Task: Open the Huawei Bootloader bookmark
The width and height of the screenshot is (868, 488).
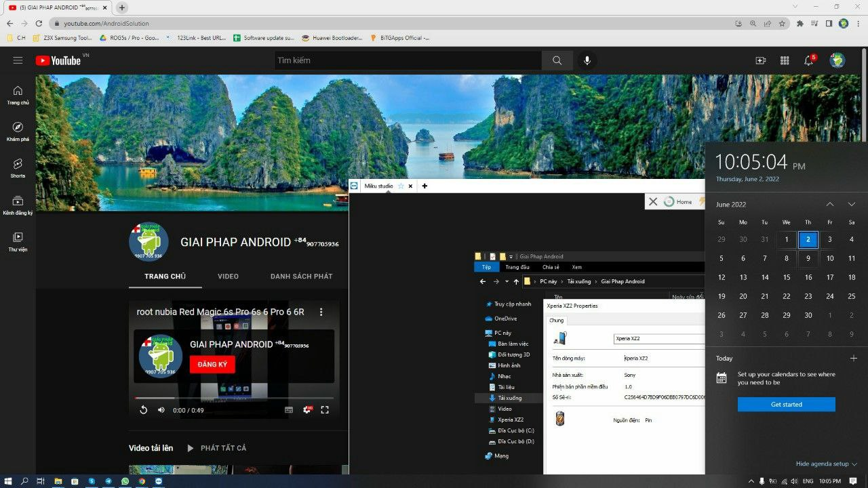Action: tap(332, 38)
